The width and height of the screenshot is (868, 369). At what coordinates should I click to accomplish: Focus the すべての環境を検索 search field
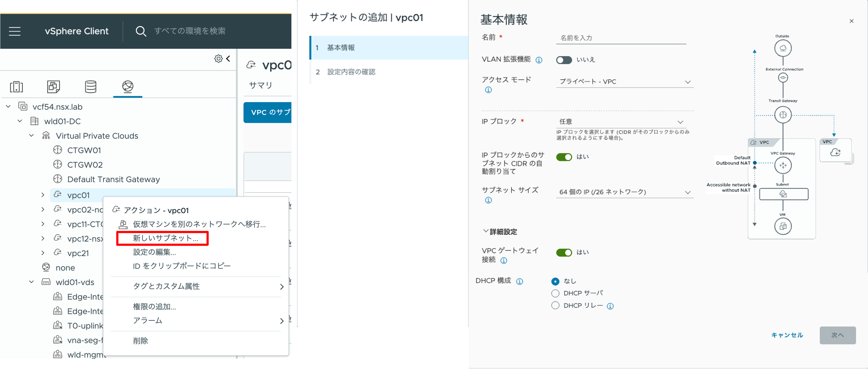click(x=190, y=31)
